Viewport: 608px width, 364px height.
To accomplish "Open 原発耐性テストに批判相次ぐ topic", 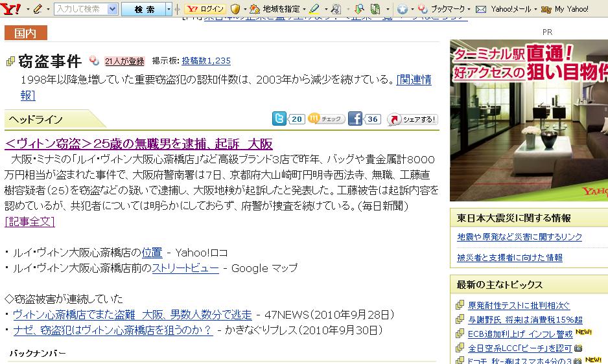I will click(x=519, y=306).
